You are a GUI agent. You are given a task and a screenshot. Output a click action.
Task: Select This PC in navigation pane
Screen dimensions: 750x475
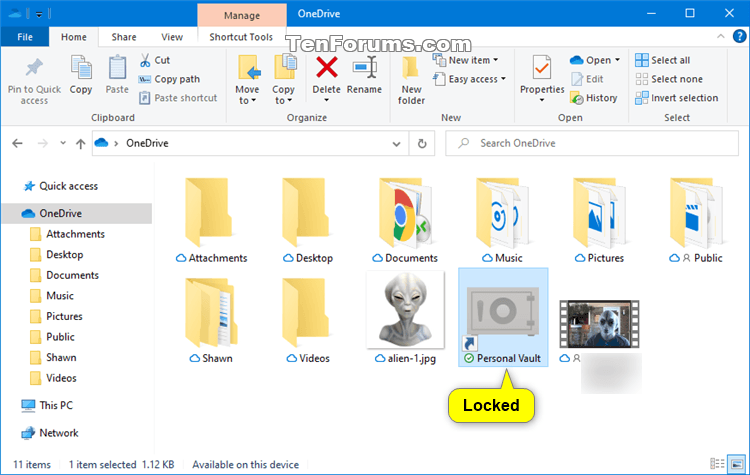coord(56,405)
